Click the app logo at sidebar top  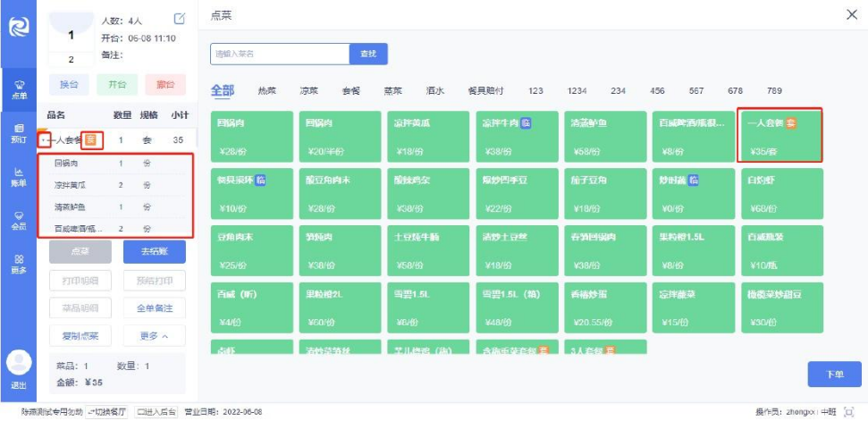pyautogui.click(x=18, y=28)
